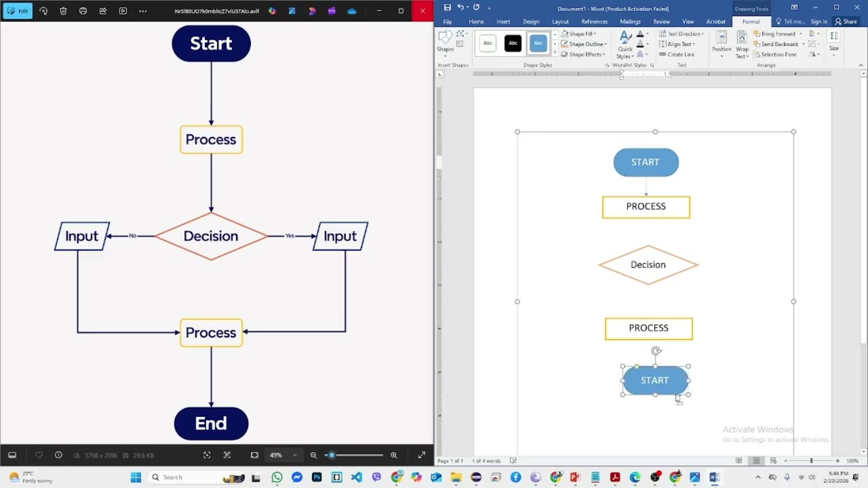Click Sign in link in Word
The width and height of the screenshot is (868, 488).
pos(818,22)
